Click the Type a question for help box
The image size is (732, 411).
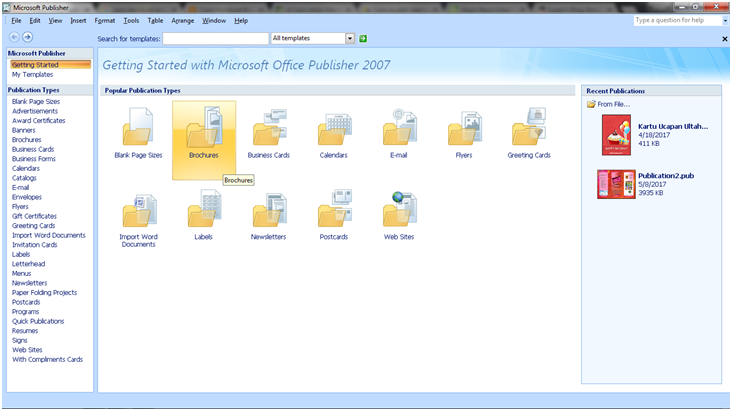(677, 21)
